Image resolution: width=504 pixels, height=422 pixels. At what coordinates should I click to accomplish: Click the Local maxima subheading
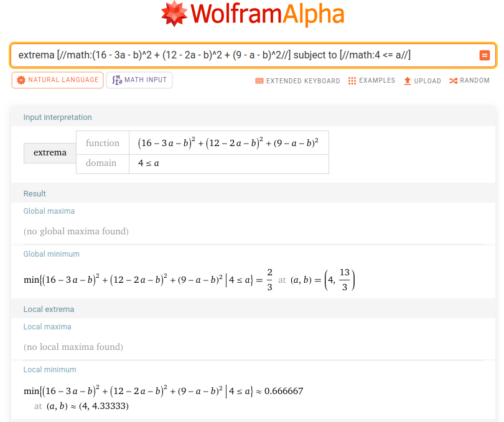tap(47, 327)
